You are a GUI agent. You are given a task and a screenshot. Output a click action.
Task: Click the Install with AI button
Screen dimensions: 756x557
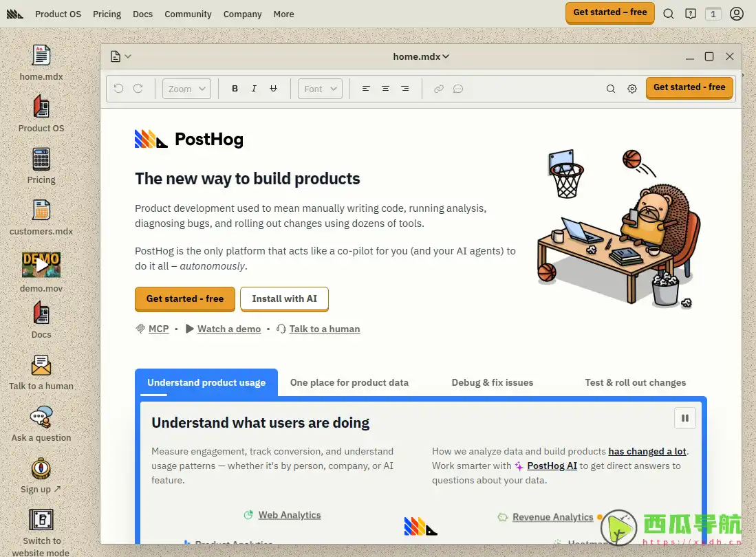284,298
